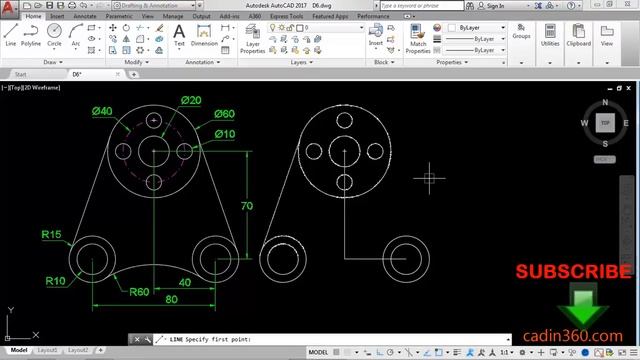Open the object color ByLayer swatch dropdown

(477, 28)
